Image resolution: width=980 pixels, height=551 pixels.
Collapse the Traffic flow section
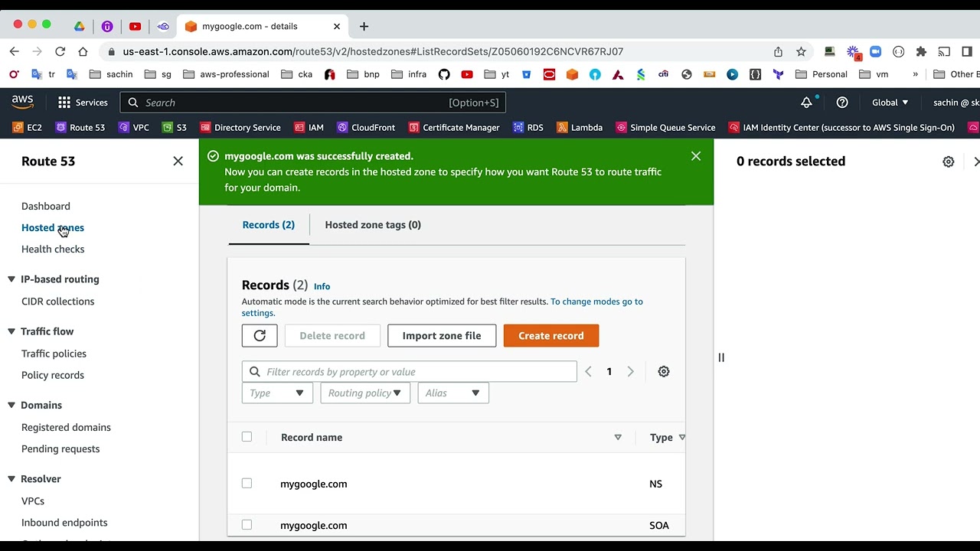[11, 331]
